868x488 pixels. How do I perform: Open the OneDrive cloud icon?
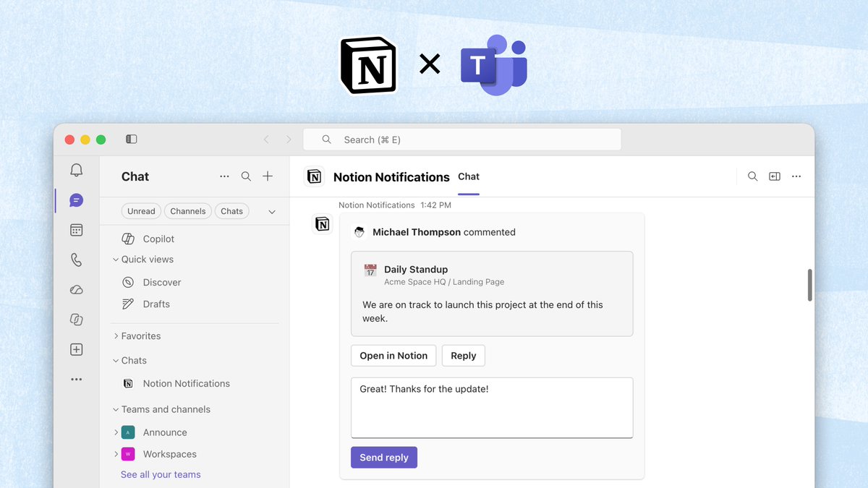76,290
